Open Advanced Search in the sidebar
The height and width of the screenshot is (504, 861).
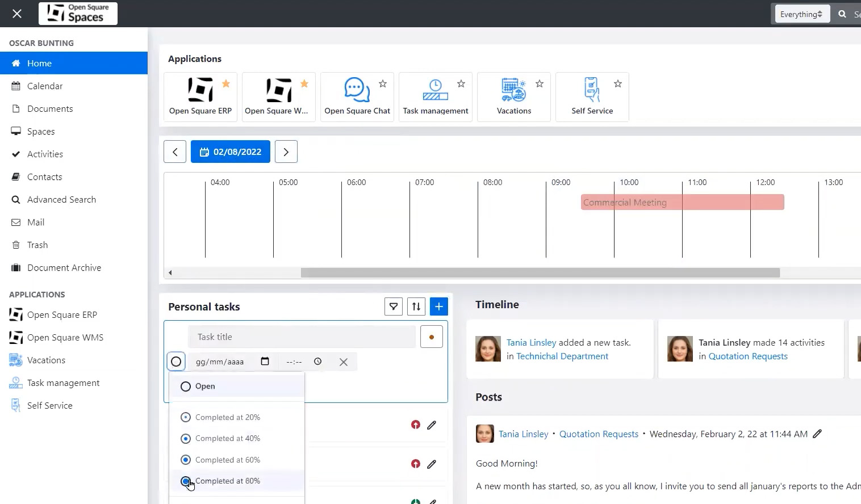pos(74,199)
